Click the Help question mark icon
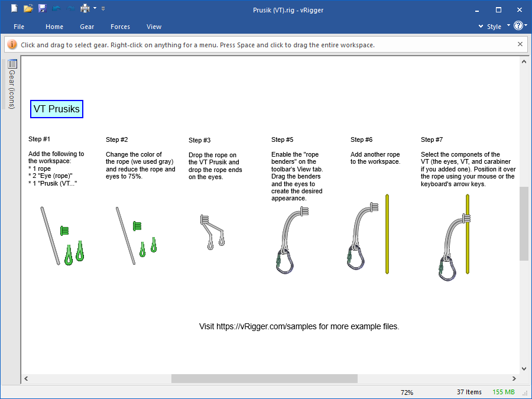This screenshot has width=532, height=399. (x=518, y=26)
